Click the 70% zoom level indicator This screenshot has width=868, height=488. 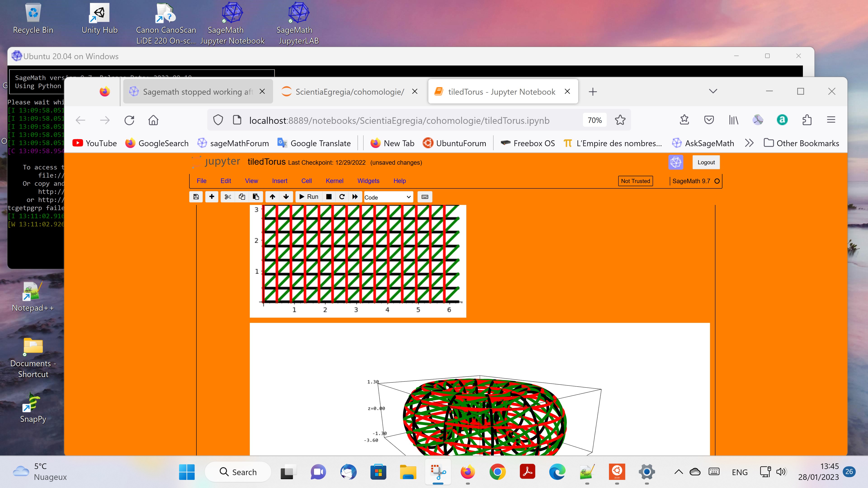594,120
